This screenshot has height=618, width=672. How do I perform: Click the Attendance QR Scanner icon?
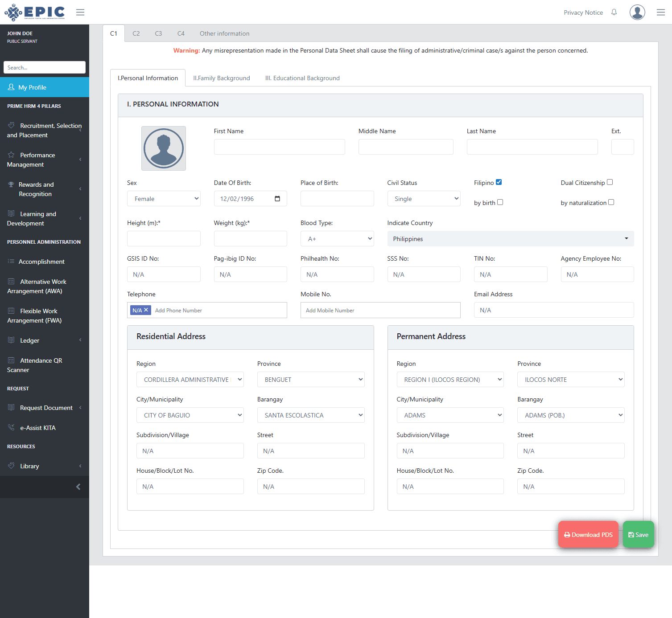[11, 360]
